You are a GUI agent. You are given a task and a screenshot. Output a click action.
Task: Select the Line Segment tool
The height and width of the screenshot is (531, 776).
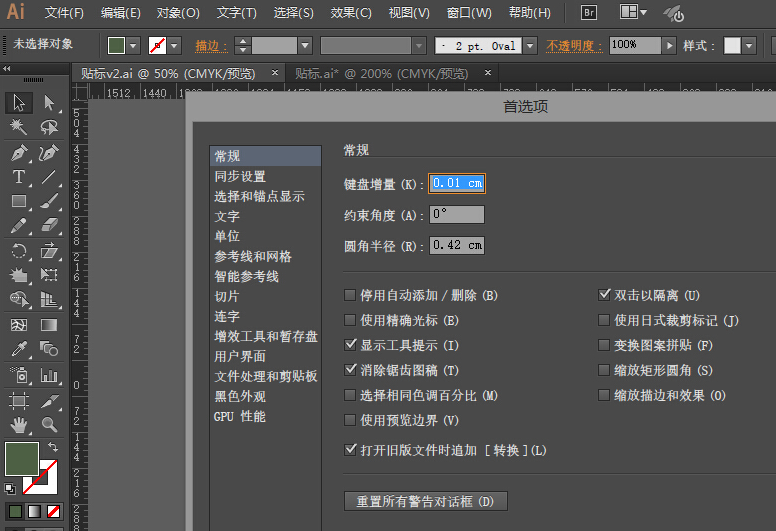tap(48, 177)
